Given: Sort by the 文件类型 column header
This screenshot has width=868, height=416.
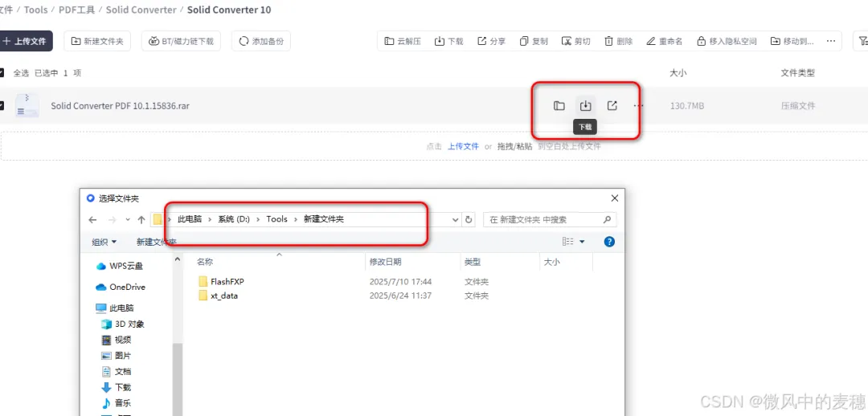Looking at the screenshot, I should click(x=798, y=72).
